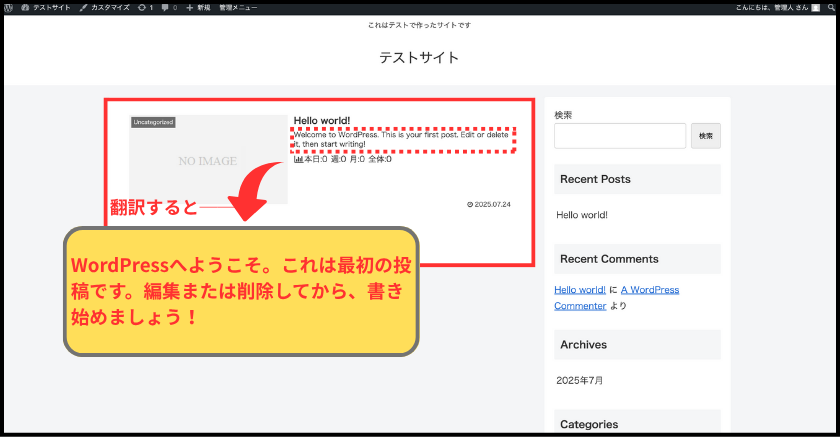This screenshot has width=840, height=437.
Task: Click the access stats bar chart icon
Action: pos(298,160)
